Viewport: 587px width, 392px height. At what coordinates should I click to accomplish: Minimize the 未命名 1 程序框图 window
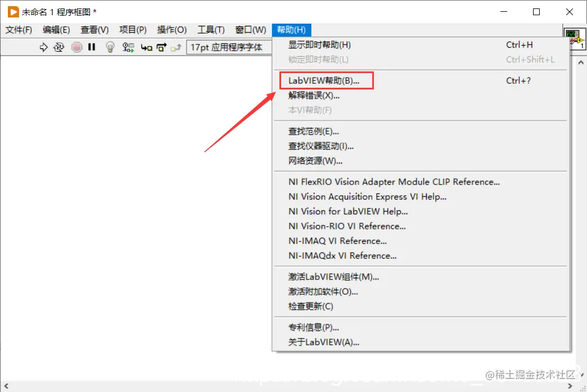tap(504, 12)
